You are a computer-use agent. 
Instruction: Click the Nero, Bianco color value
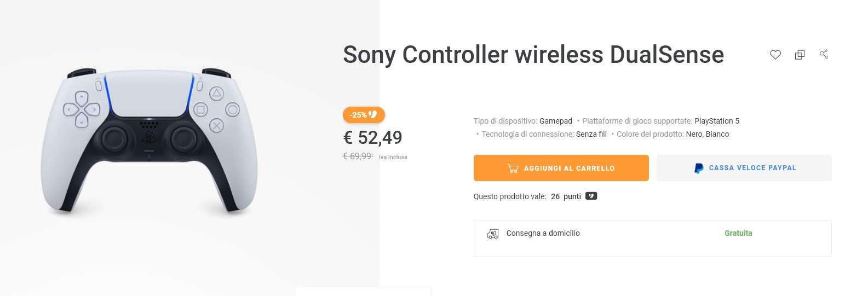click(708, 134)
